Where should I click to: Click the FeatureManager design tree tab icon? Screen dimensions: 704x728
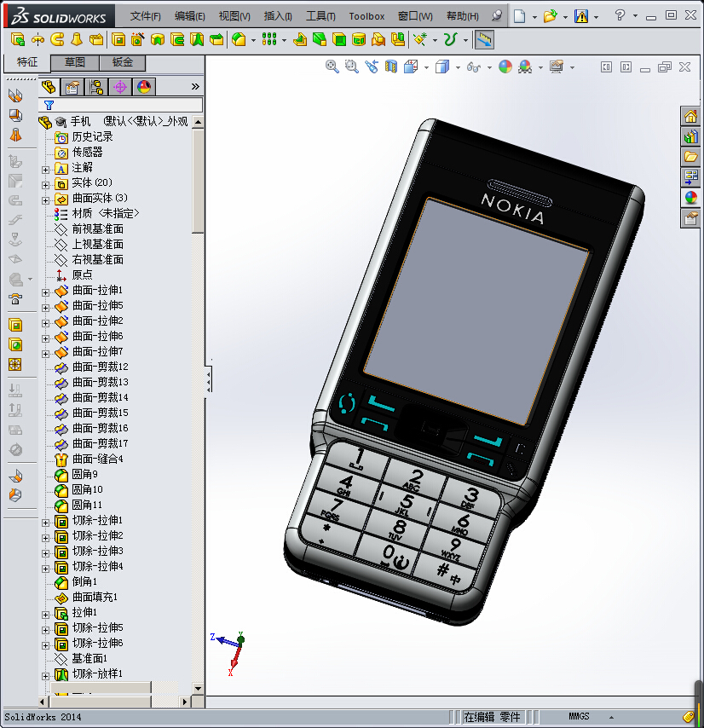[x=49, y=87]
